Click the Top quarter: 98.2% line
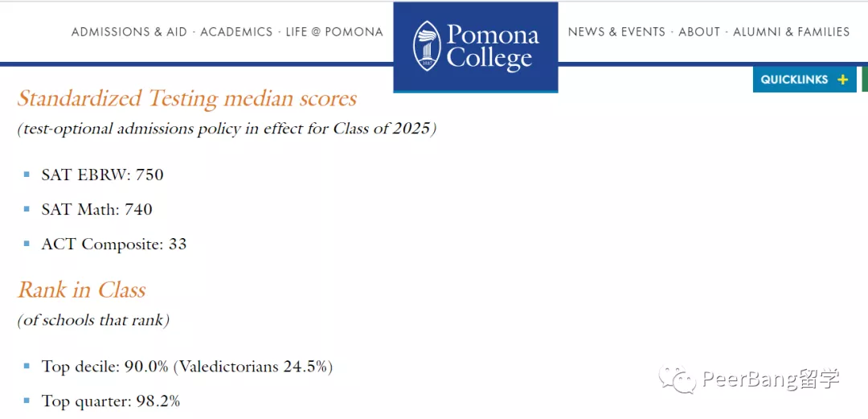The width and height of the screenshot is (868, 419). (110, 401)
